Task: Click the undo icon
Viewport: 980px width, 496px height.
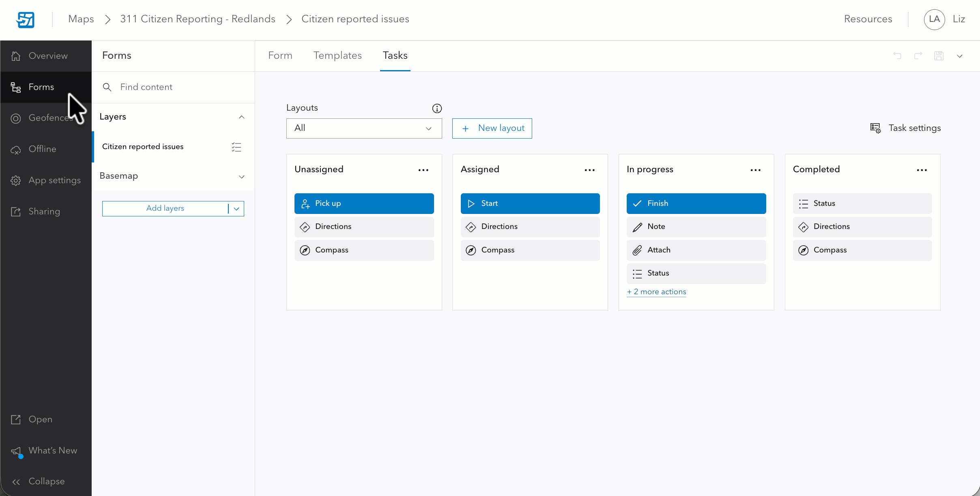Action: tap(897, 56)
